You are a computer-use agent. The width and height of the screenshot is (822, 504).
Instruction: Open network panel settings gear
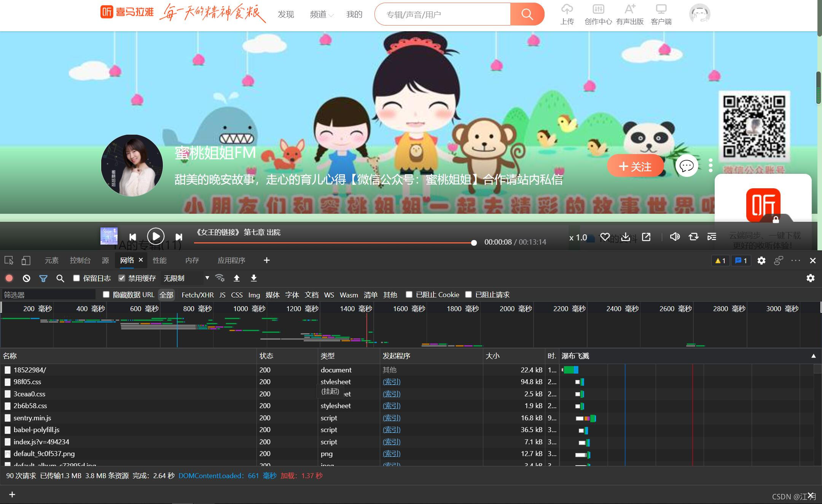811,278
